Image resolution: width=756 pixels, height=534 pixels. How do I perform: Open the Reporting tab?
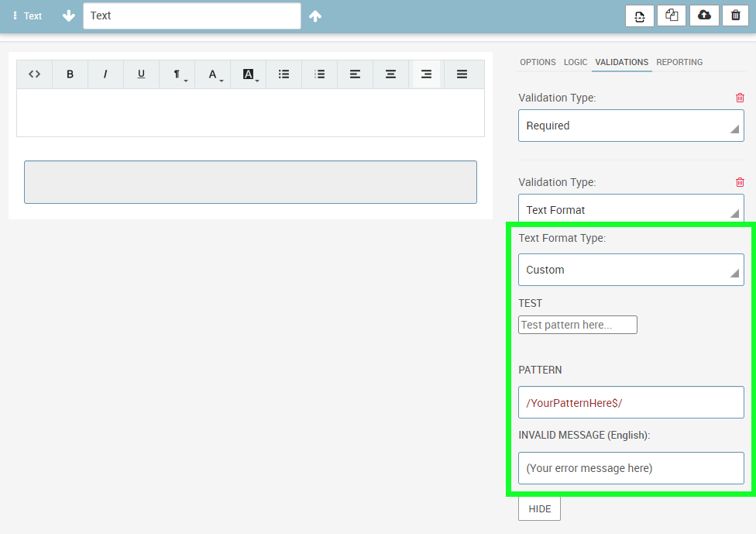click(679, 62)
